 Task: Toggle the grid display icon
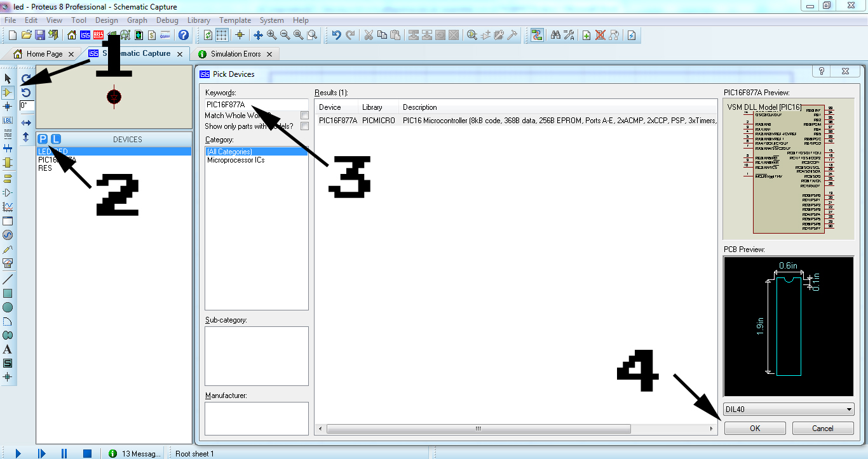pos(222,35)
